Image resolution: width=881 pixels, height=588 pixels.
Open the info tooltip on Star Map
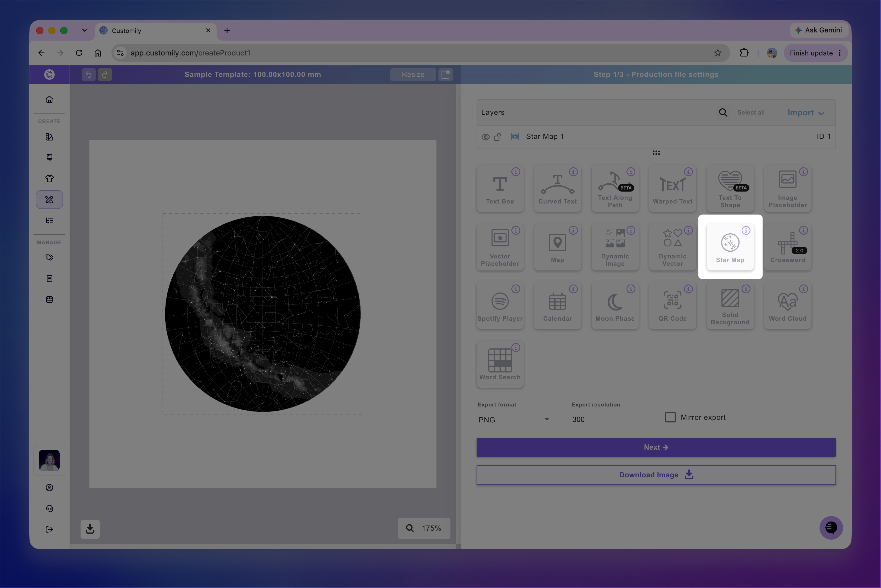746,230
